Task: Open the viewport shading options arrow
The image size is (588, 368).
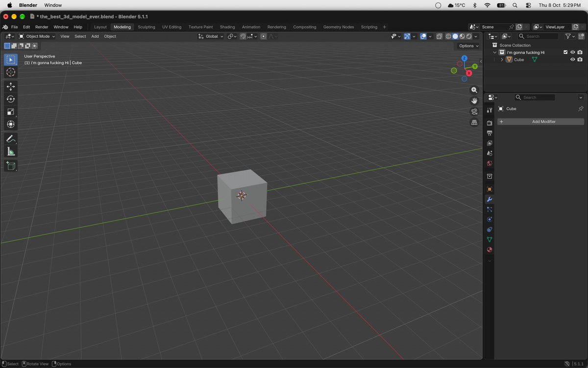Action: tap(476, 36)
